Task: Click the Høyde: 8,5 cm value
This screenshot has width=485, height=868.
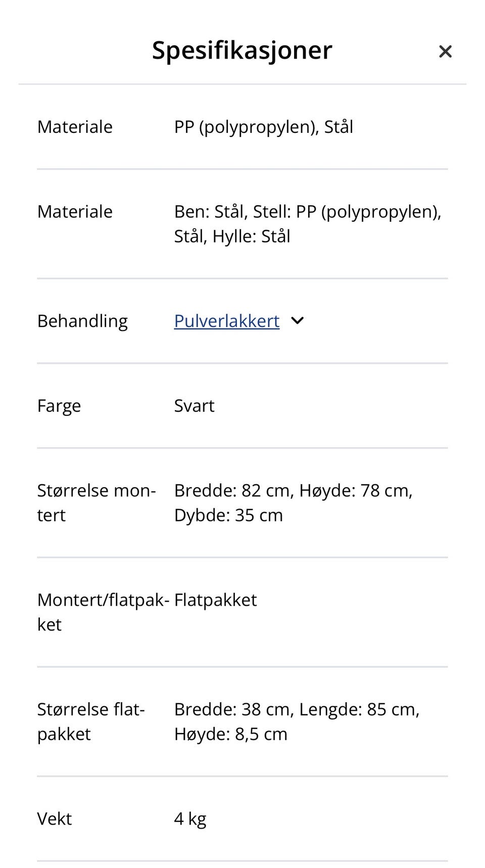Action: click(x=230, y=734)
